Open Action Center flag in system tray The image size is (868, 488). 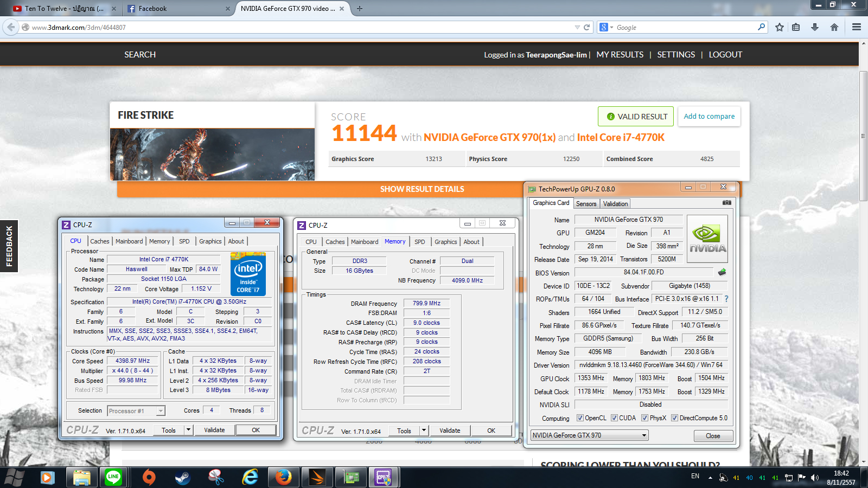[x=802, y=478]
